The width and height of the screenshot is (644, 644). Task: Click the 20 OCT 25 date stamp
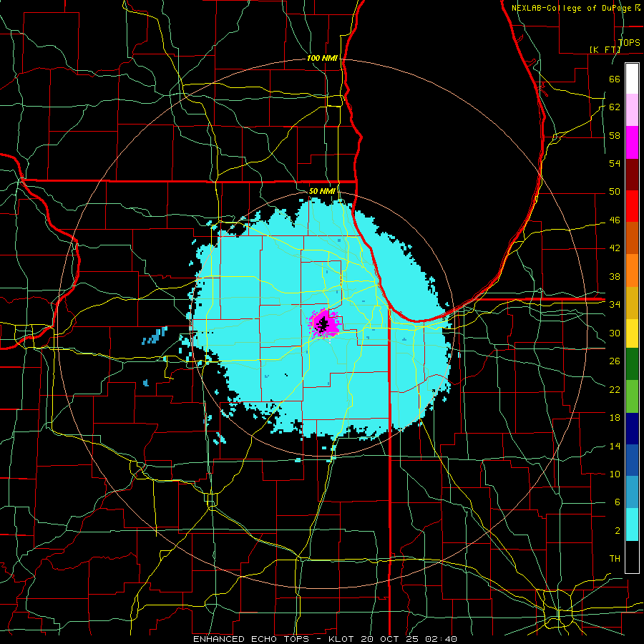[x=391, y=639]
